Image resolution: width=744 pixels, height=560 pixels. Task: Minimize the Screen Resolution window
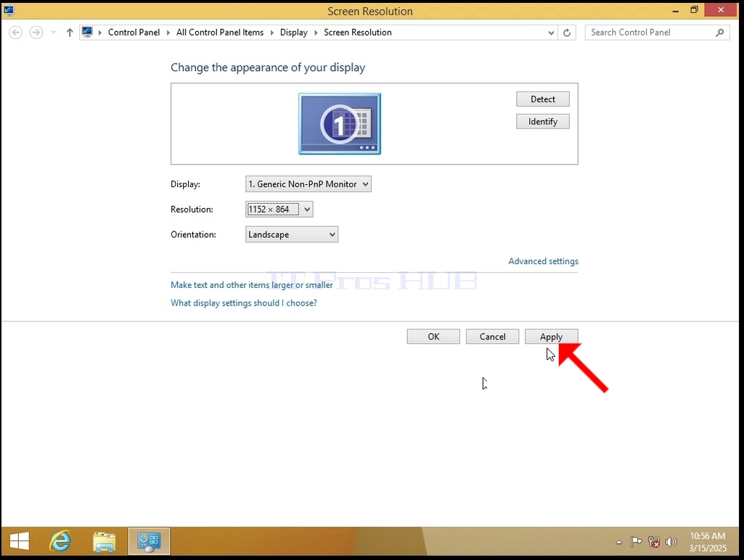coord(675,10)
